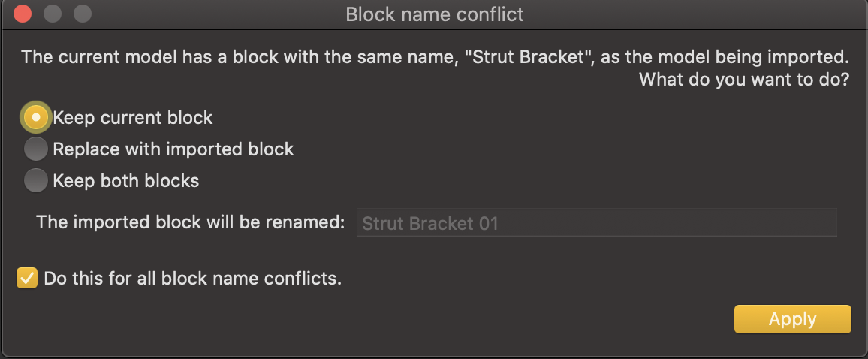
Task: Click the message mentioning "Strut Bracket"
Action: (434, 57)
